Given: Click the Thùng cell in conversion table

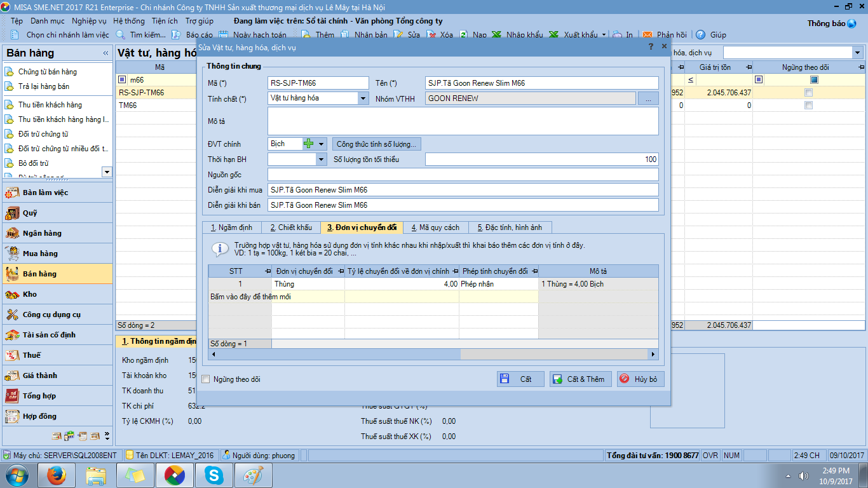Looking at the screenshot, I should click(x=308, y=284).
